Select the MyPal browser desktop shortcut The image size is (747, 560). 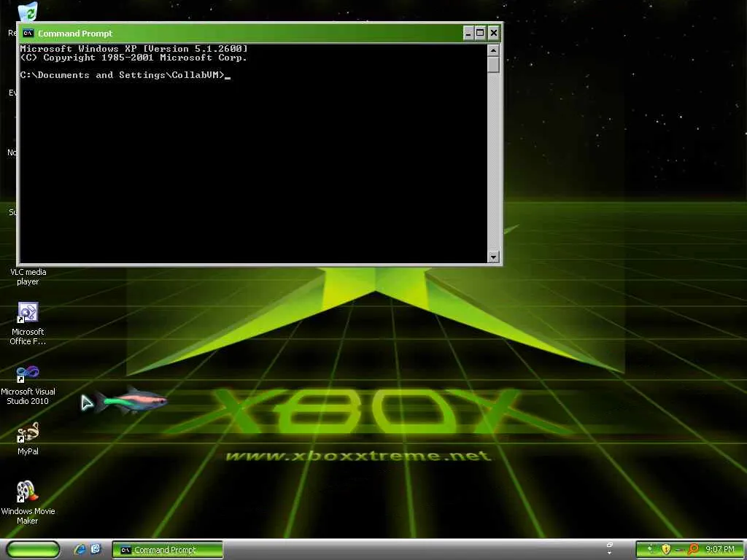[x=28, y=439]
